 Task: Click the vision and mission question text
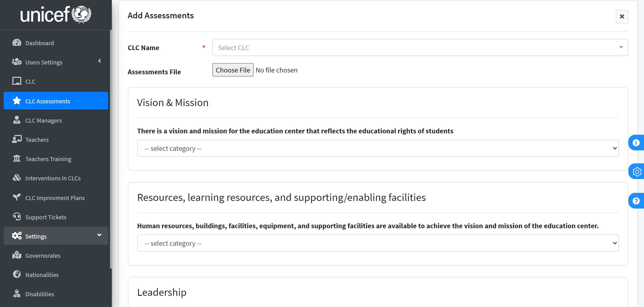(x=295, y=131)
